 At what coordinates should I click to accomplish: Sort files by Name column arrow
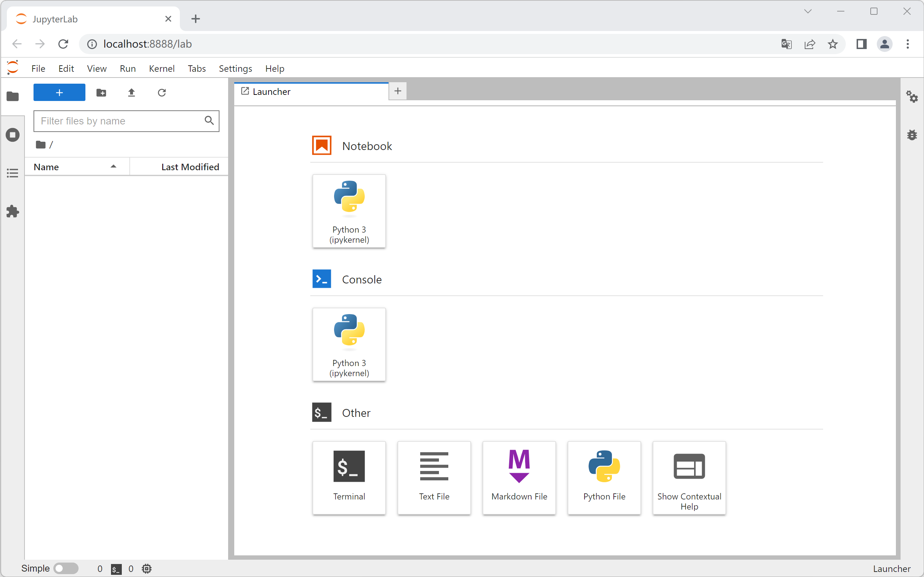pos(113,166)
